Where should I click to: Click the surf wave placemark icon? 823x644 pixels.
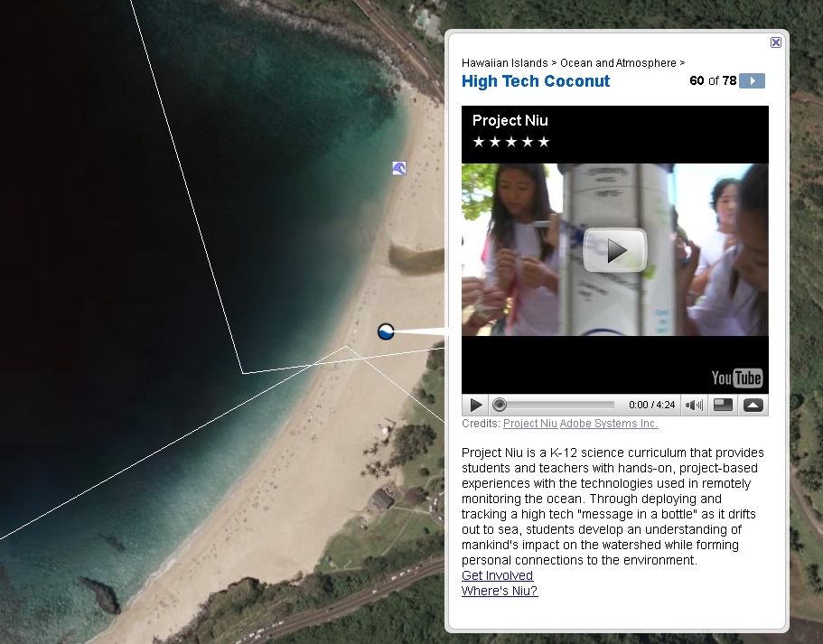tap(399, 168)
